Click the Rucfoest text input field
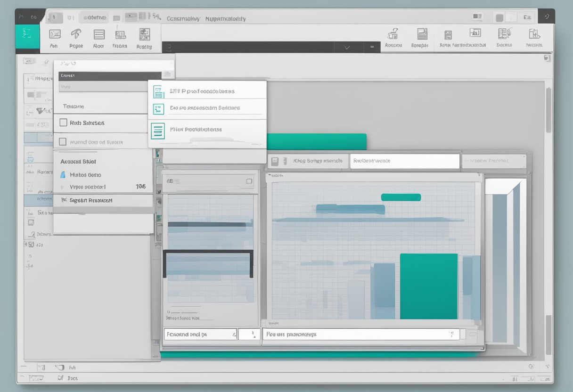Screen dimensions: 573x392 click(x=404, y=161)
